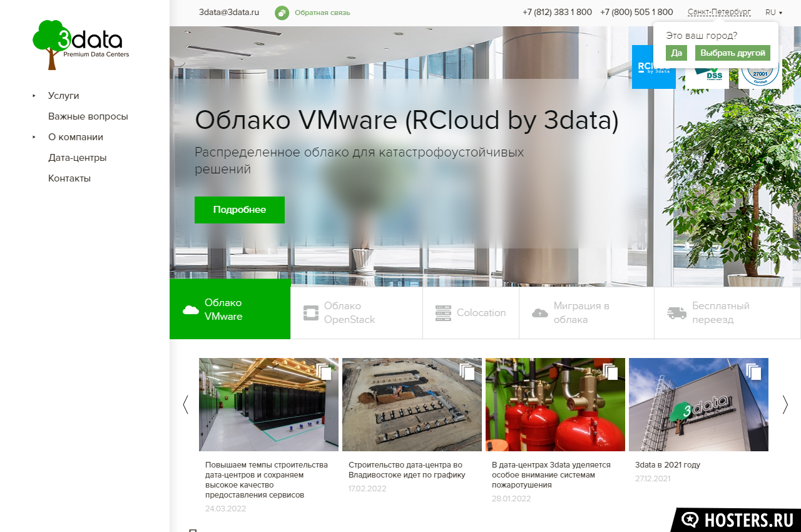Switch to the Облако OpenStack tab
The width and height of the screenshot is (801, 532).
pyautogui.click(x=357, y=313)
